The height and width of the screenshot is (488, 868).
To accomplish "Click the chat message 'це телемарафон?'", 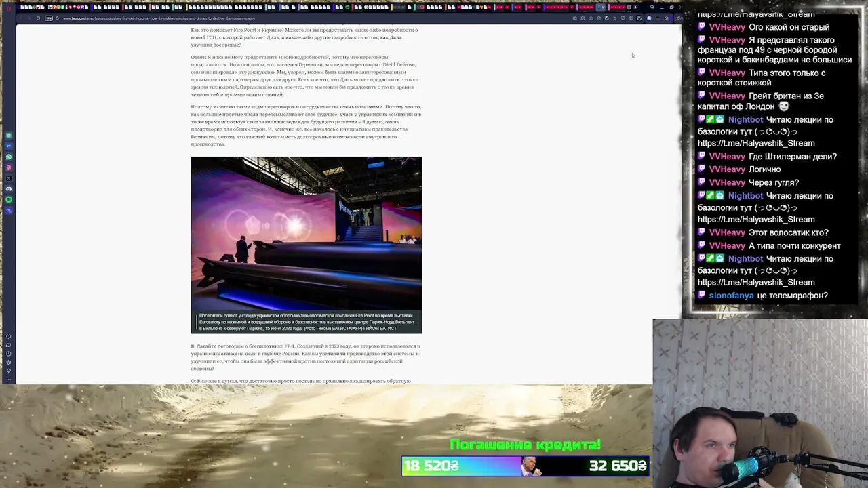I will [x=792, y=296].
